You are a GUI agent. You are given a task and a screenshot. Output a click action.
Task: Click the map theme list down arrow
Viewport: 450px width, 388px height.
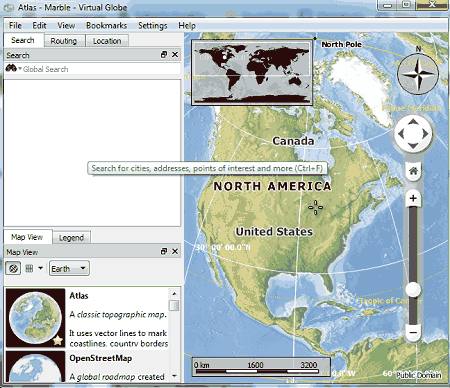click(174, 376)
